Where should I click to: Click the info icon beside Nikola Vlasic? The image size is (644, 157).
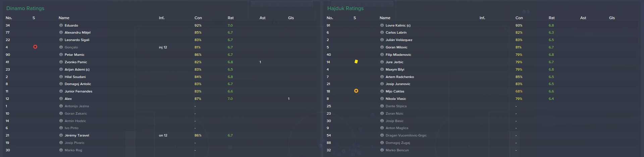pos(382,99)
